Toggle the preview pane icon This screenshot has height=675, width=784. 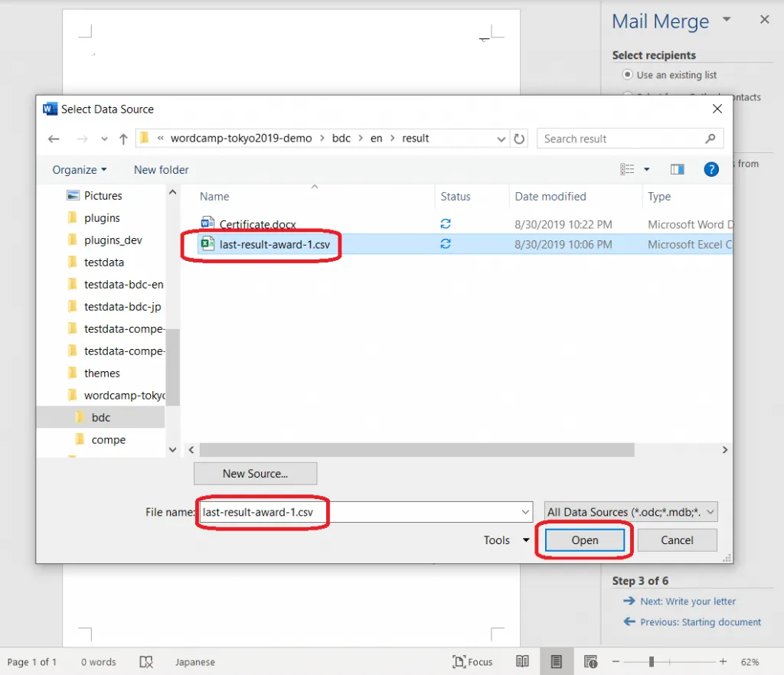tap(677, 169)
